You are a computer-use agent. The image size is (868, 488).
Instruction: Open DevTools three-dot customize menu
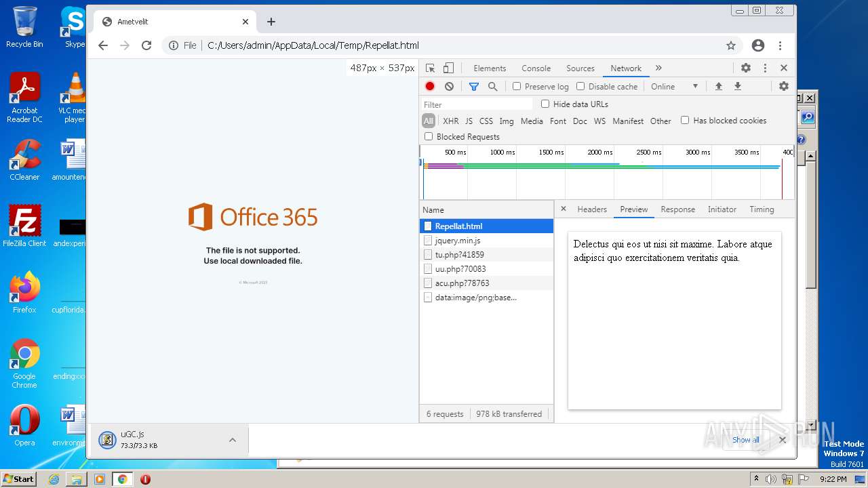(x=765, y=68)
